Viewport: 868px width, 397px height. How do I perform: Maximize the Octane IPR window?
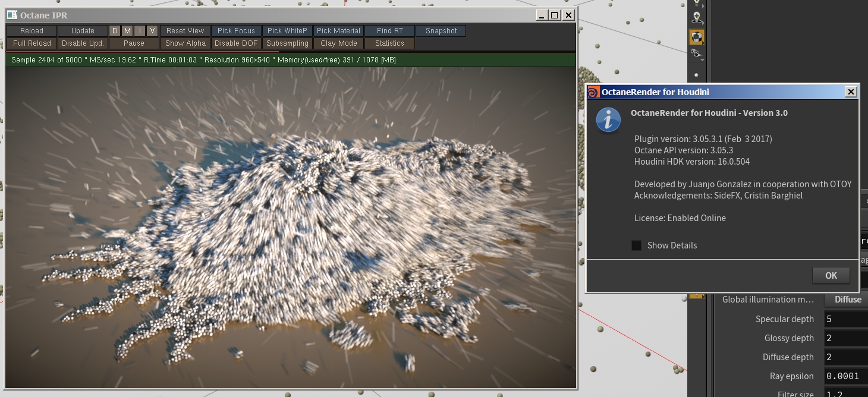point(554,15)
